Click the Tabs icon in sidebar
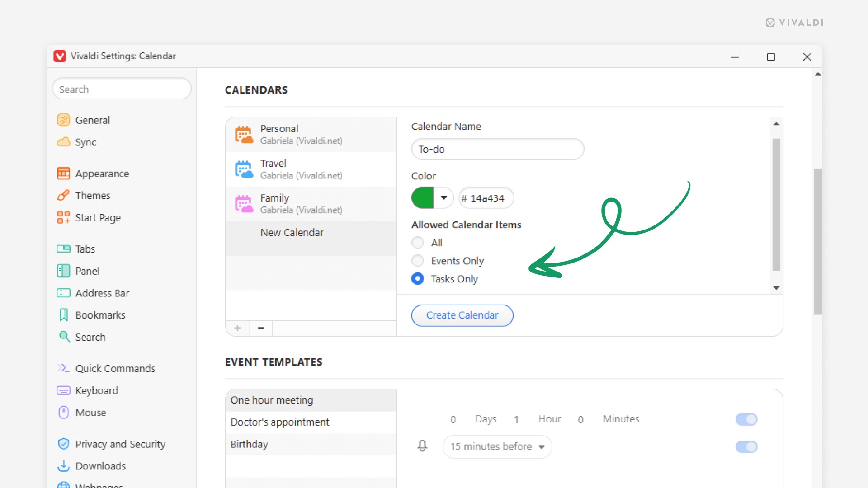 pos(64,249)
